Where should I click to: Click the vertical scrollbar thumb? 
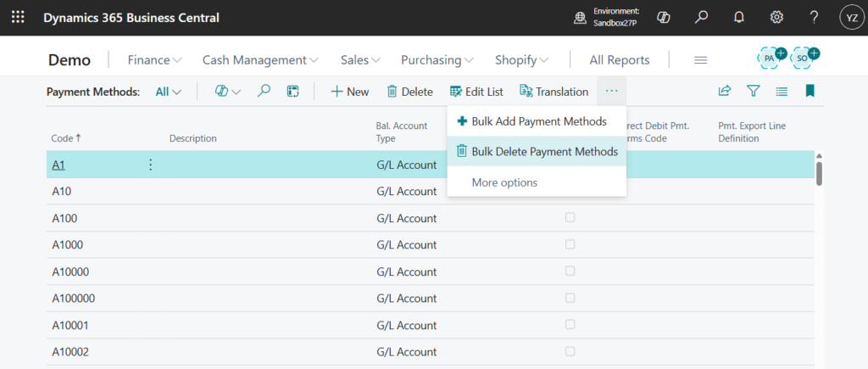click(x=819, y=171)
